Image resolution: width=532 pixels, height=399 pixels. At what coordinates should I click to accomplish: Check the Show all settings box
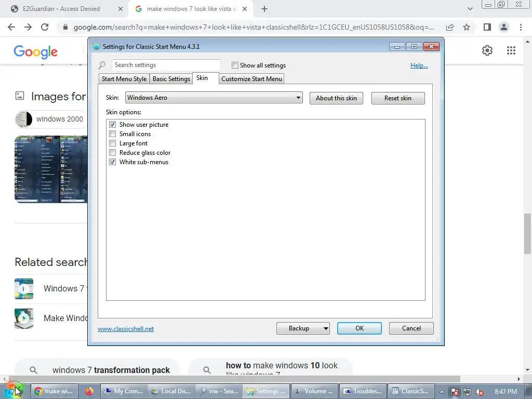click(235, 65)
